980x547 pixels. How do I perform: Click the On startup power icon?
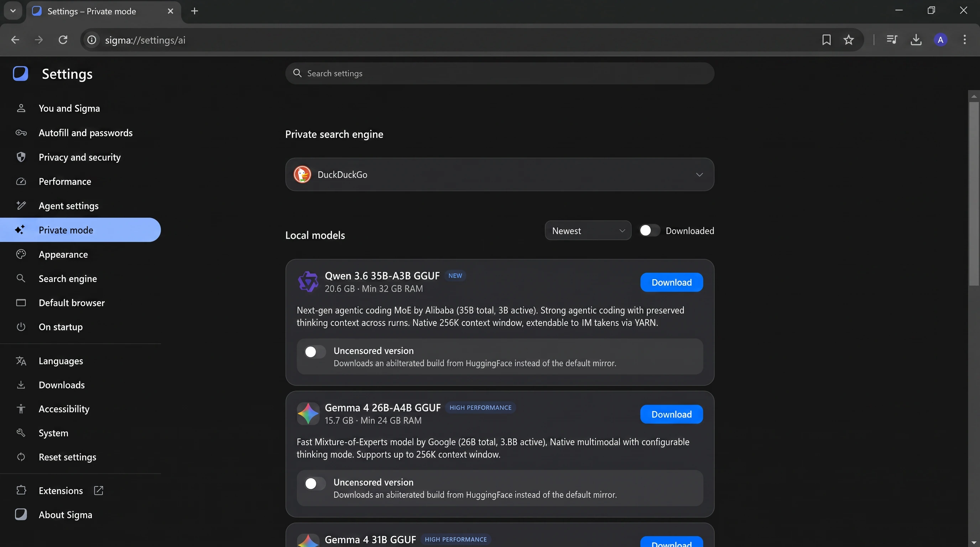(x=21, y=327)
